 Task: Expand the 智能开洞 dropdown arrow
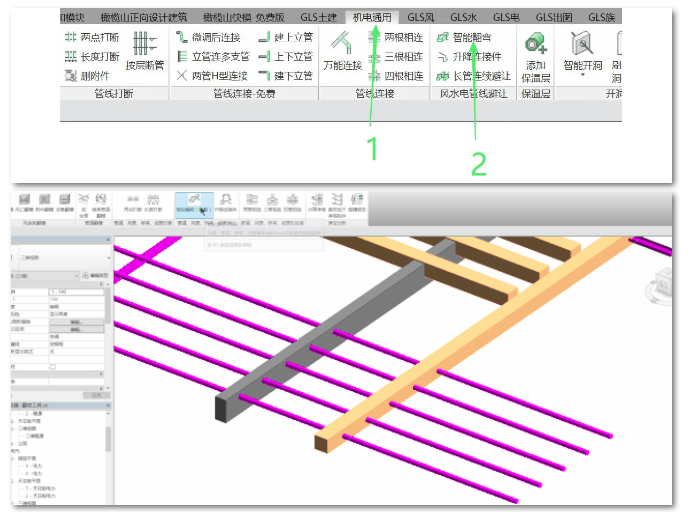(583, 75)
